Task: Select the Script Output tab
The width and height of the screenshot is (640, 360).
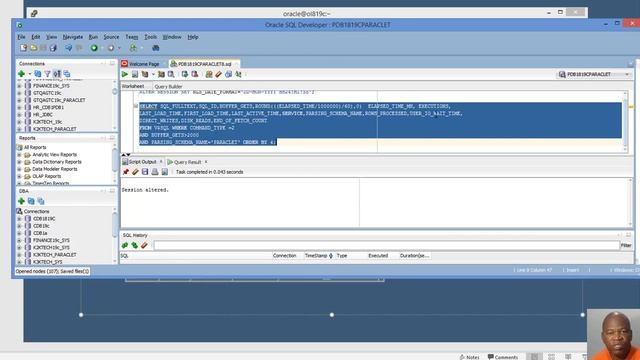Action: (142, 162)
